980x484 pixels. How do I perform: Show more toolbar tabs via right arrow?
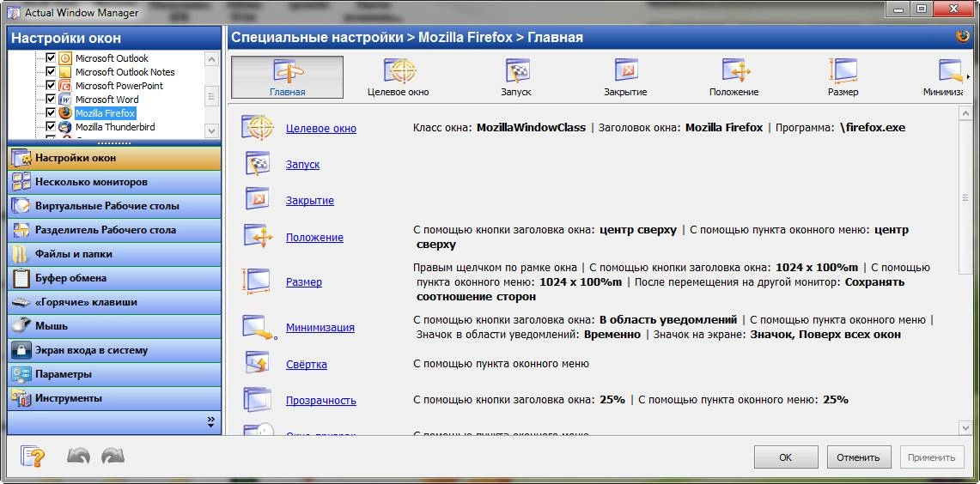(968, 77)
